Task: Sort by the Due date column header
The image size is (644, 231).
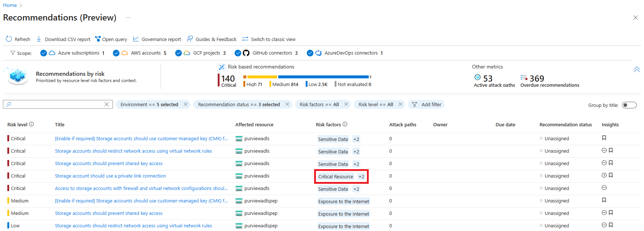Action: tap(505, 124)
